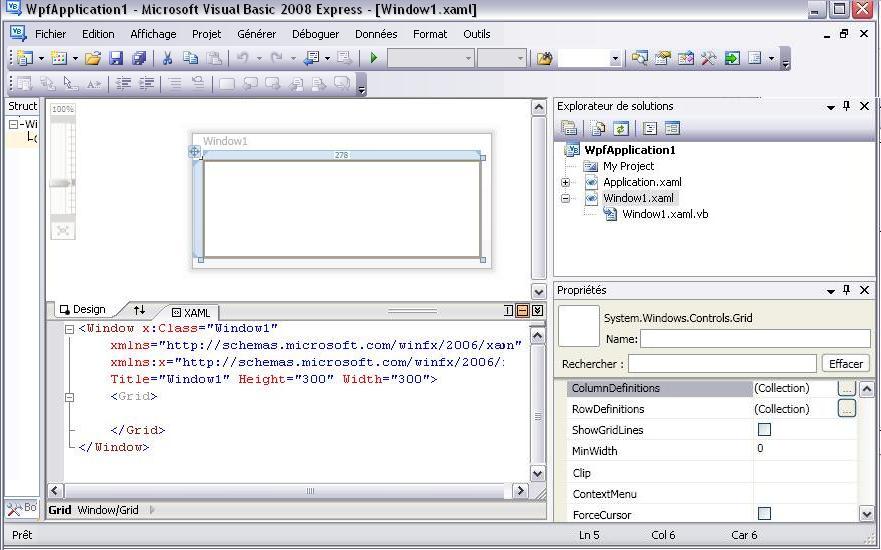Open RowDefinitions collection editor button
Image resolution: width=881 pixels, height=550 pixels.
tap(847, 408)
